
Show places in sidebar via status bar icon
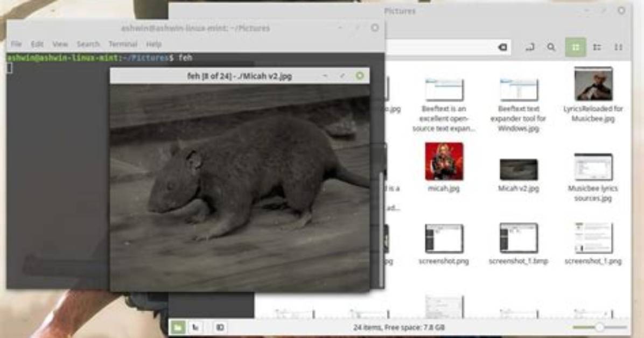[x=178, y=327]
